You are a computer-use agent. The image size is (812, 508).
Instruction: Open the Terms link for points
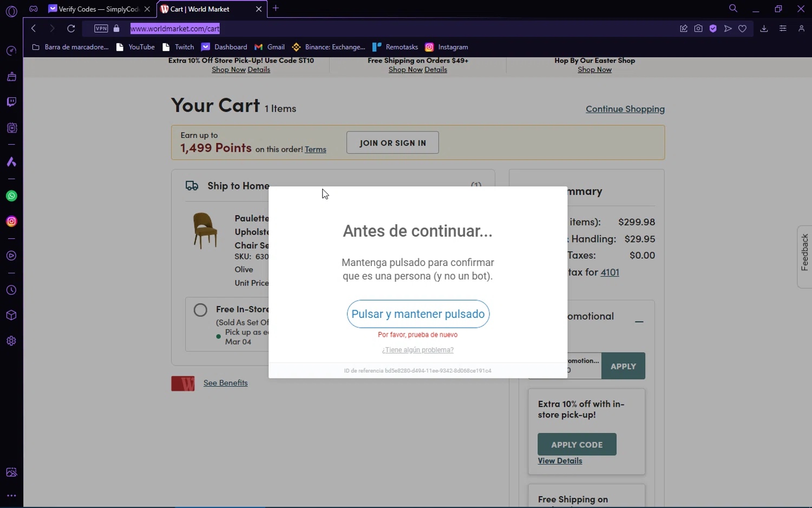point(316,149)
